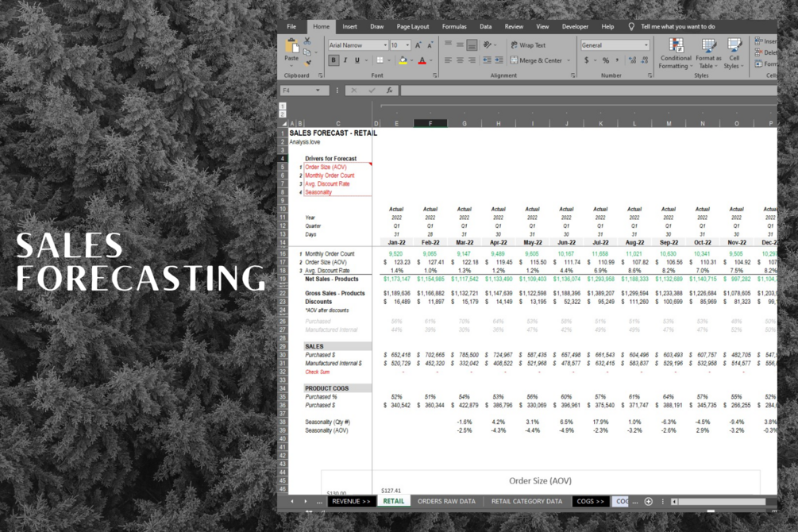Screen dimensions: 798x532
Task: Switch to the Draw ribbon tab
Action: tap(377, 26)
